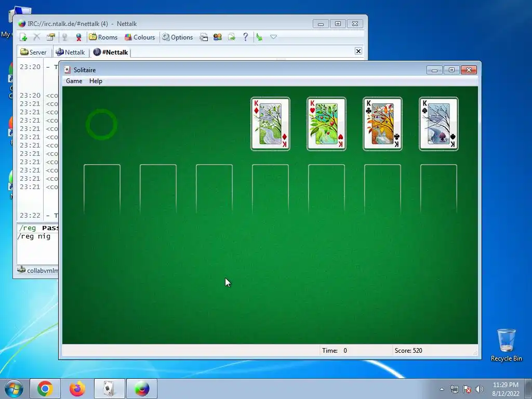Open the Help menu in Solitaire
532x399 pixels.
pos(96,81)
